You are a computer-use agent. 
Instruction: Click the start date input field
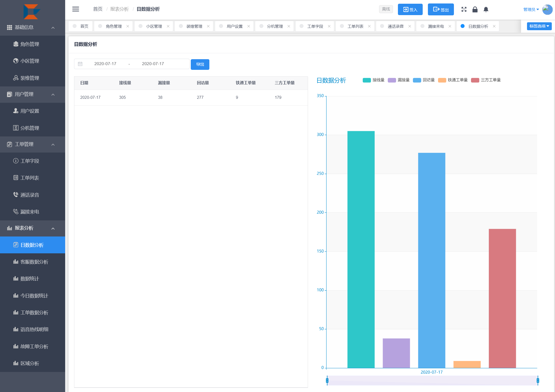tap(105, 64)
